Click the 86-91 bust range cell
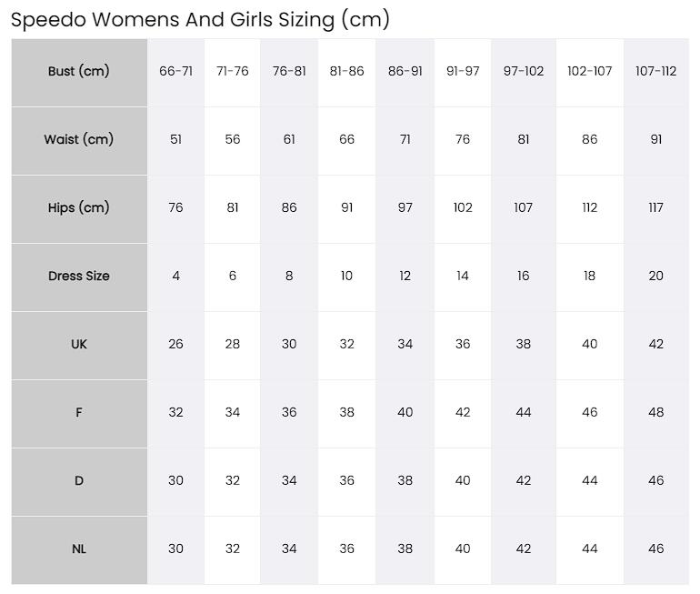 pyautogui.click(x=405, y=73)
